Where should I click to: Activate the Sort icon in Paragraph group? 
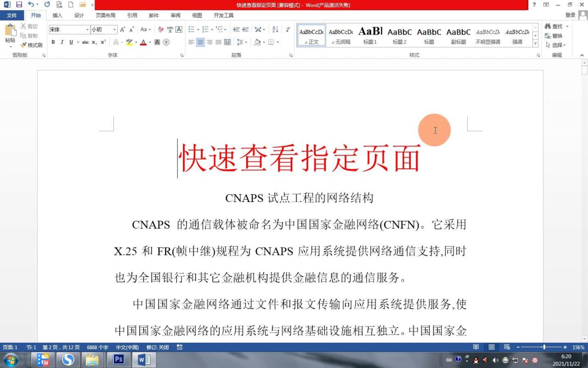[x=275, y=29]
